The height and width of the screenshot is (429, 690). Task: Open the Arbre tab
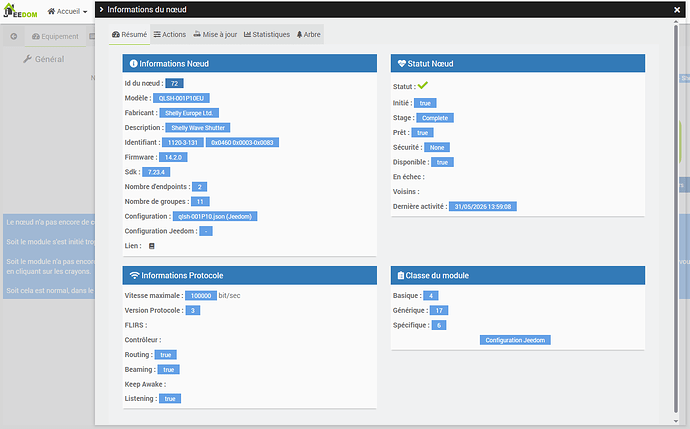click(308, 34)
